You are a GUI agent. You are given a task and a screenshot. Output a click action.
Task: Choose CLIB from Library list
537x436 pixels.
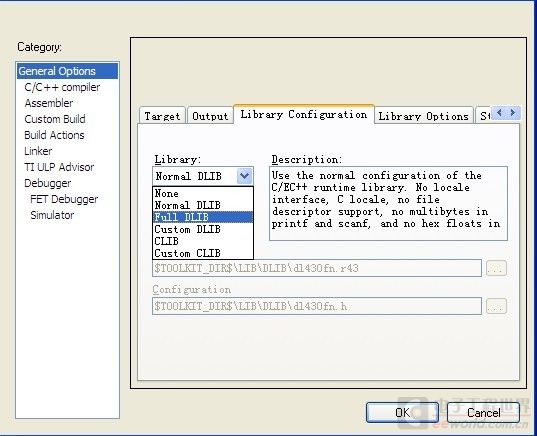[x=203, y=241]
